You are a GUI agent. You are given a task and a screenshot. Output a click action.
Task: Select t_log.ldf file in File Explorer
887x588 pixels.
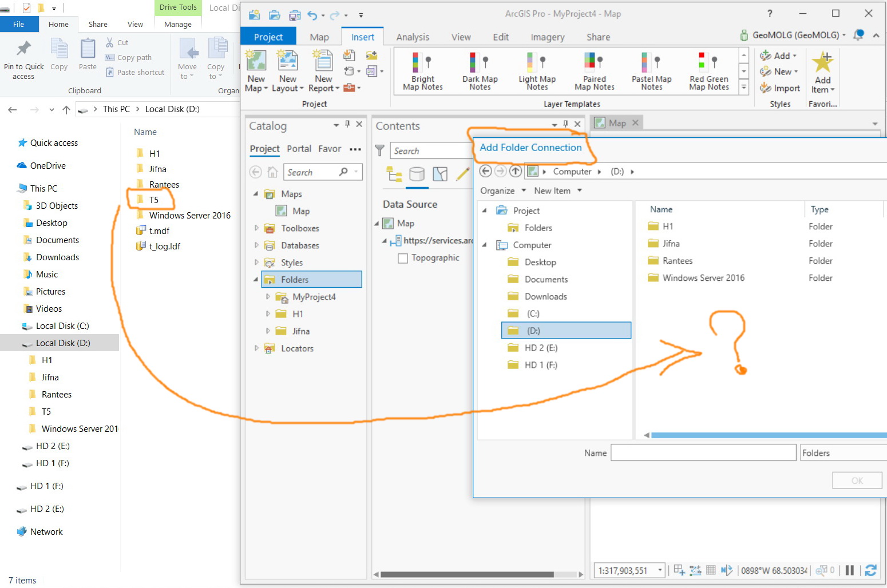tap(159, 246)
